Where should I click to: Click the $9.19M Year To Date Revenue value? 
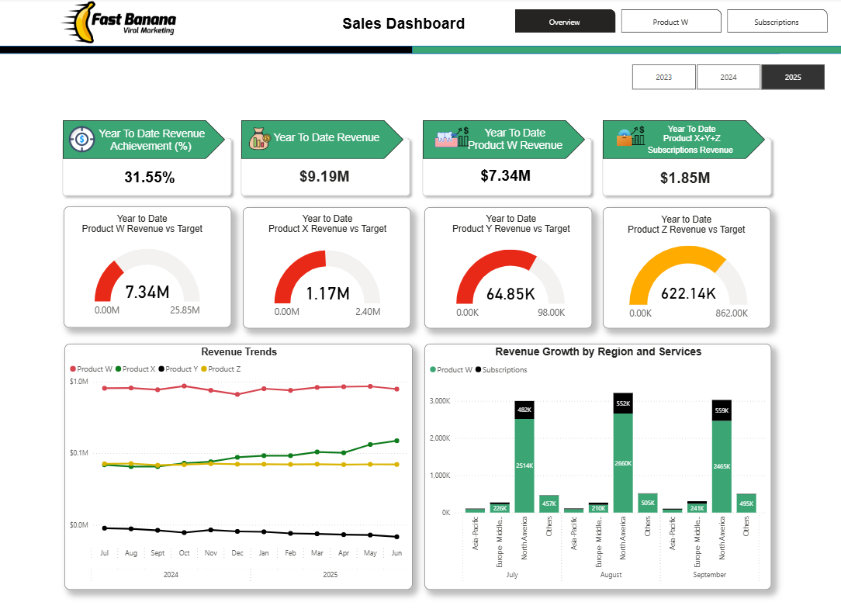(x=324, y=177)
